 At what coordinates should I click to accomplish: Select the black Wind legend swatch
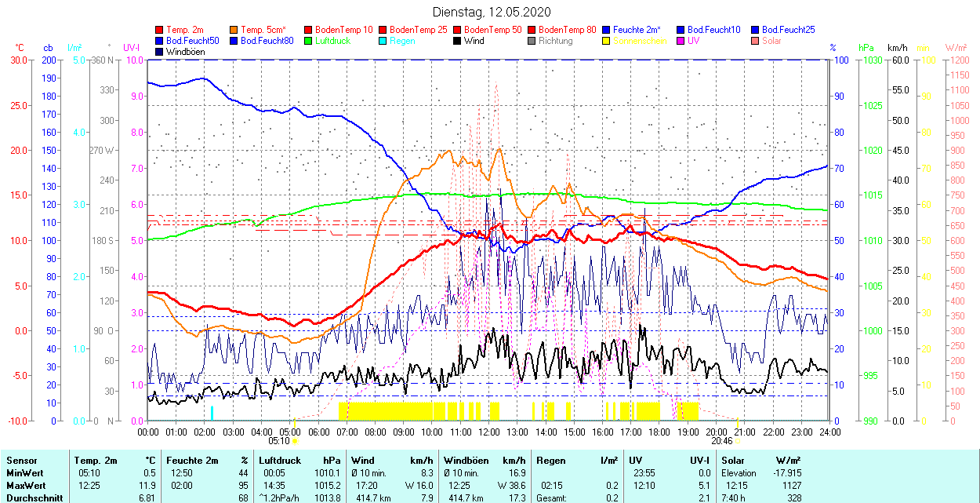(x=456, y=41)
